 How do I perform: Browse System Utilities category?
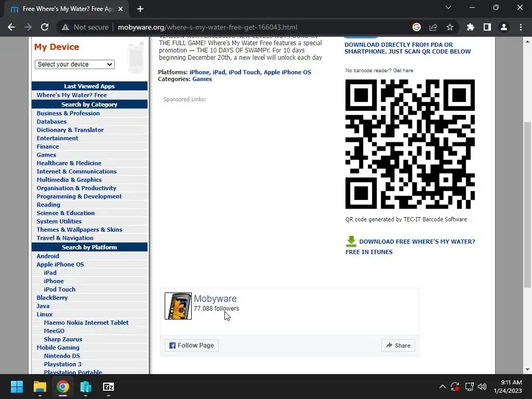tap(59, 221)
